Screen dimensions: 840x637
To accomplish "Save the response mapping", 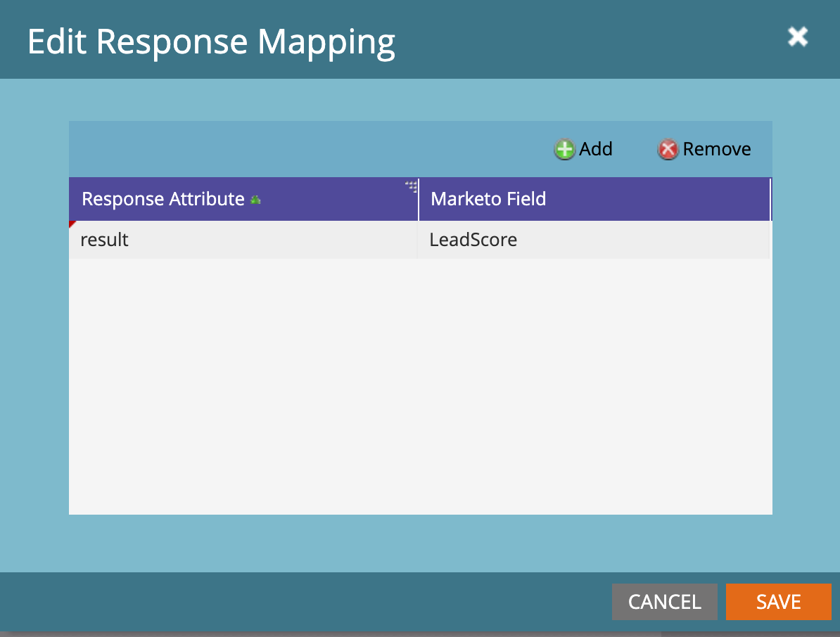I will pyautogui.click(x=778, y=602).
